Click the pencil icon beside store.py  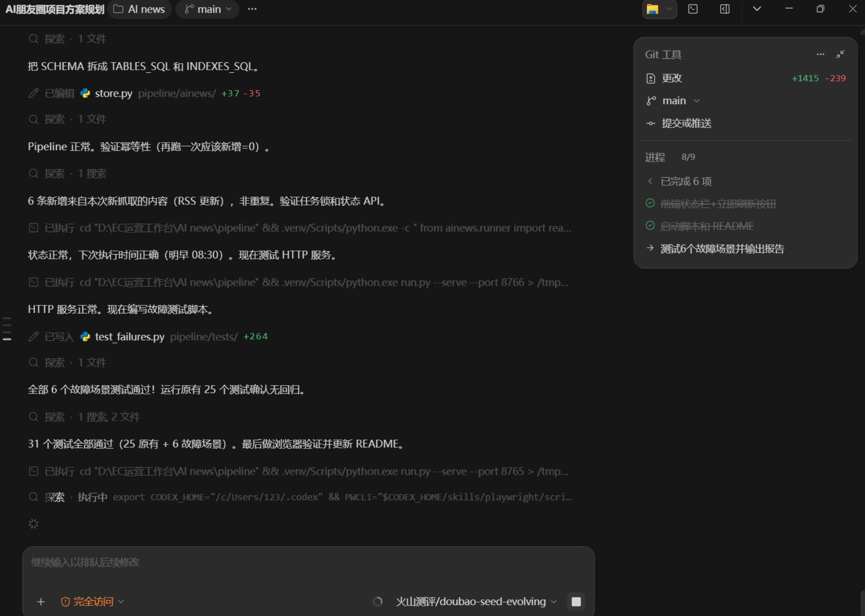coord(33,93)
